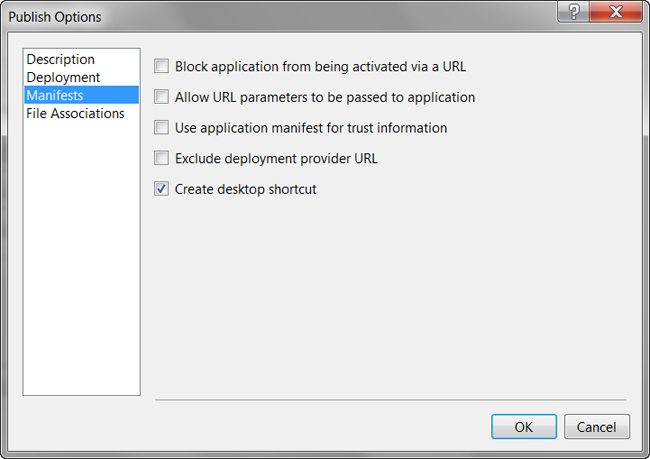650x459 pixels.
Task: Close the Publish Options dialog
Action: [x=616, y=12]
